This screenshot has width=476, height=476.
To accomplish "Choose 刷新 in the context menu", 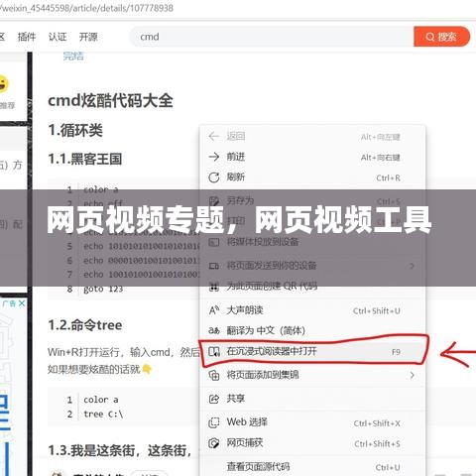I will 312,178.
